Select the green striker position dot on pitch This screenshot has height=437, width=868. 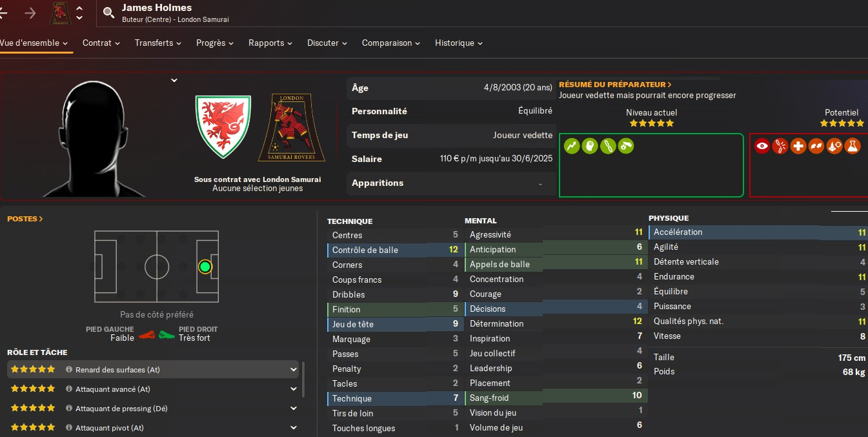[x=205, y=267]
